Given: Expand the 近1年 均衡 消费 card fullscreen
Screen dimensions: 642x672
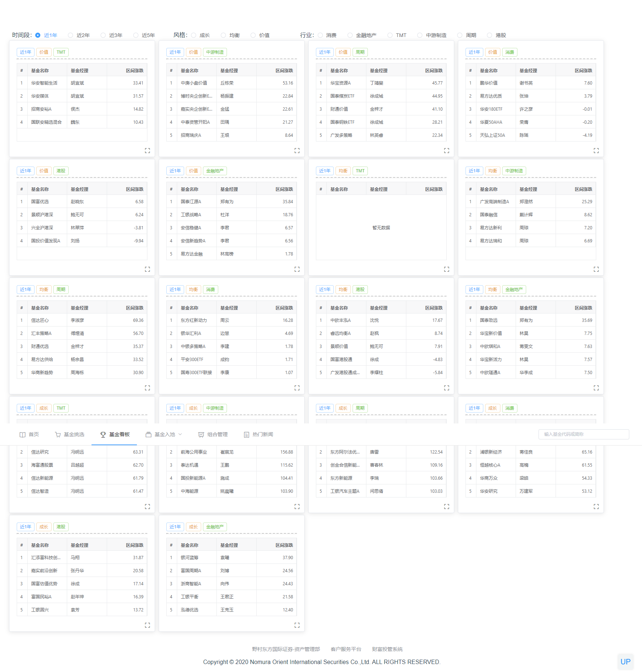Looking at the screenshot, I should click(297, 388).
